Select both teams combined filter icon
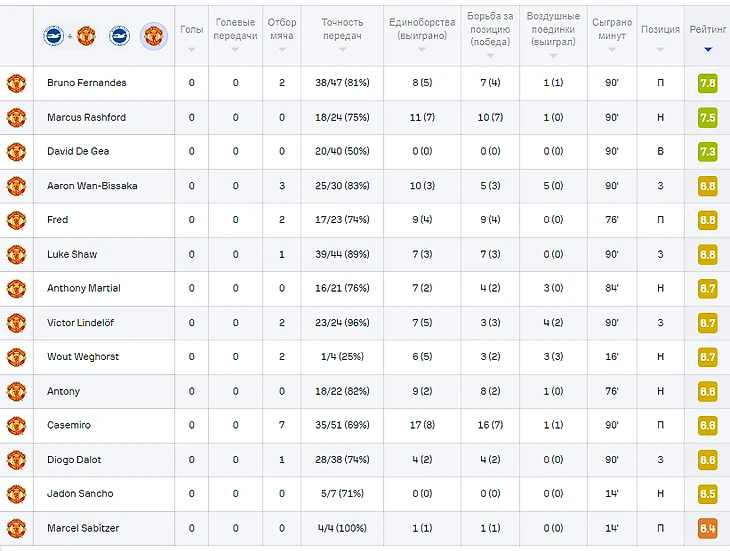This screenshot has width=730, height=551. (x=69, y=36)
